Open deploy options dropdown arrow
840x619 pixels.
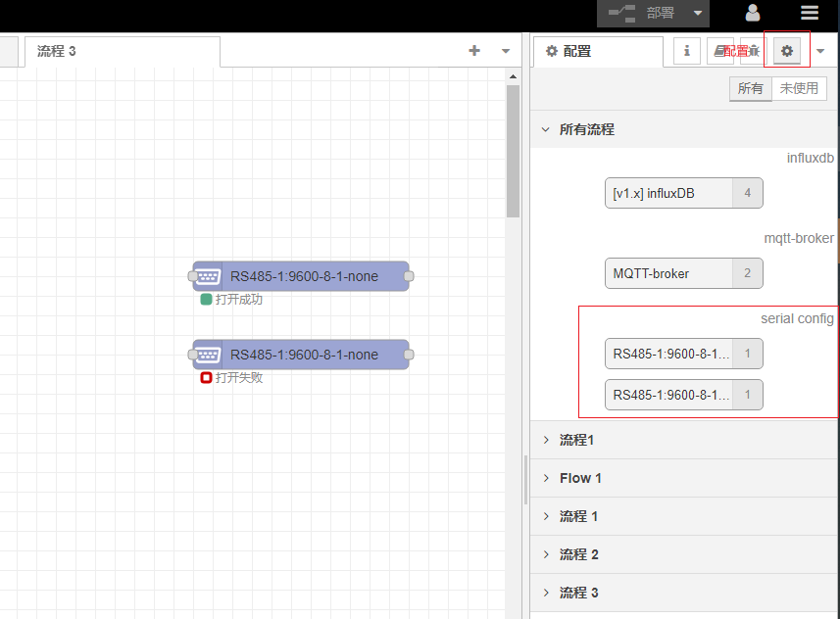click(697, 13)
